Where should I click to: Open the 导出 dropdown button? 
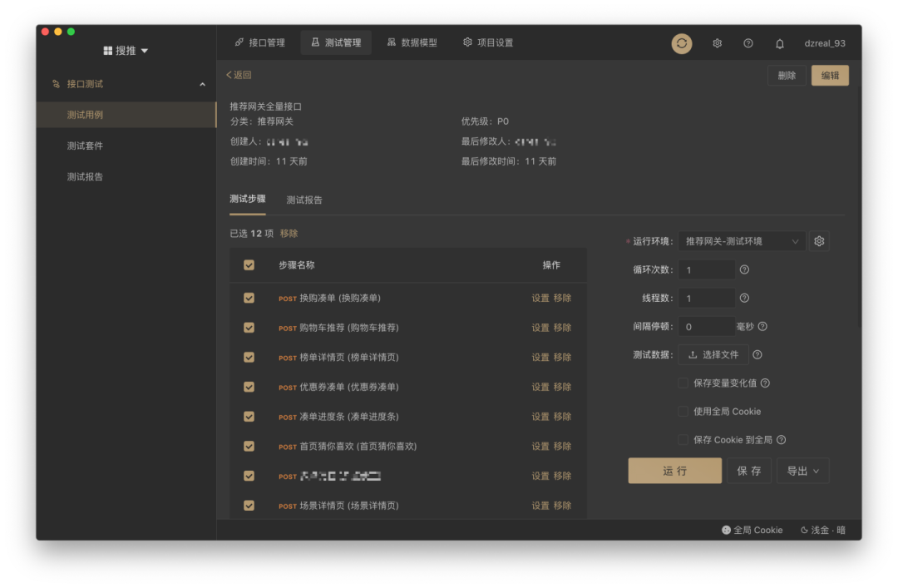802,471
